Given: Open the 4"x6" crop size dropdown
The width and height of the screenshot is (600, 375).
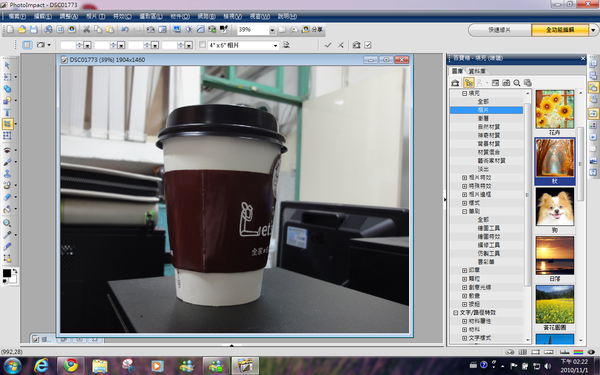Looking at the screenshot, I should click(x=275, y=46).
